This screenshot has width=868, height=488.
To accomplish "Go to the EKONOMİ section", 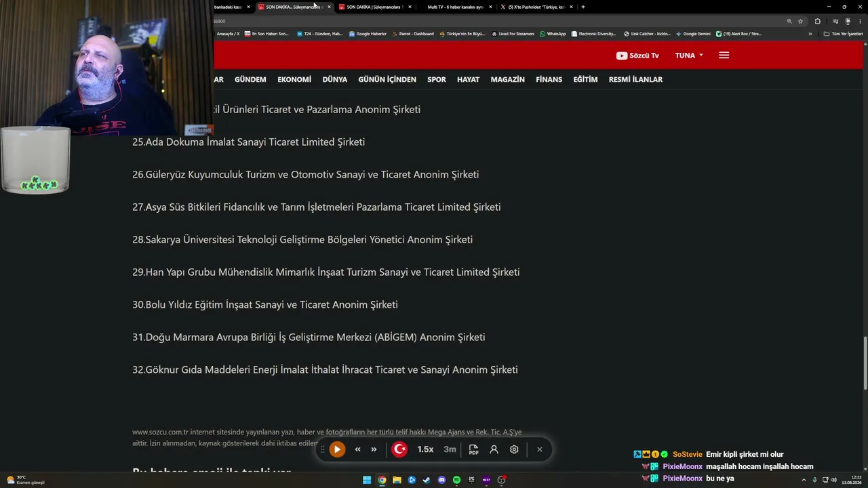I will coord(294,79).
